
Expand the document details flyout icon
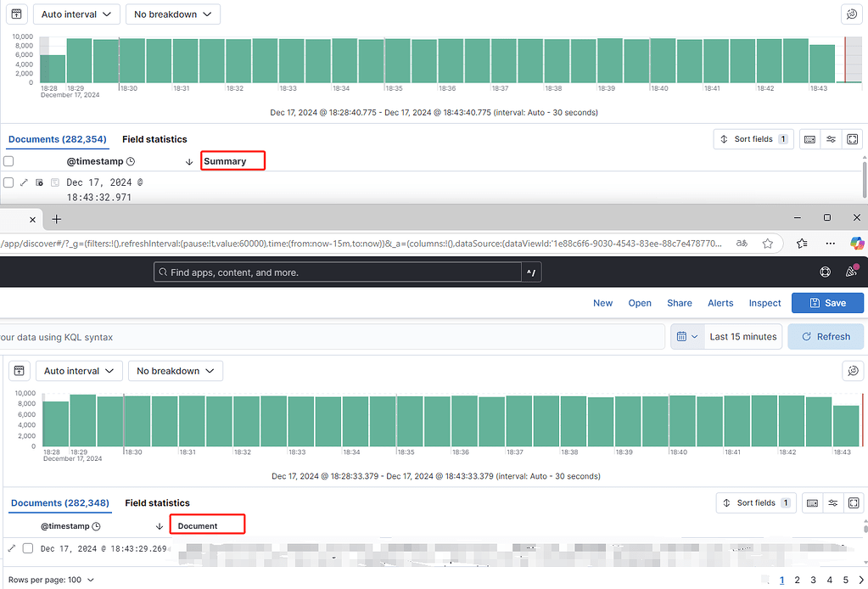[x=13, y=548]
